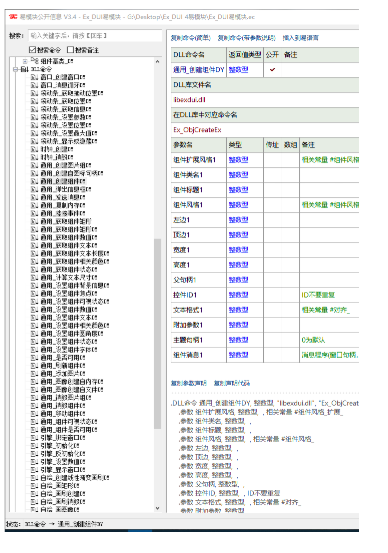Click the icon beside 窗口_消息循环

(x=34, y=85)
